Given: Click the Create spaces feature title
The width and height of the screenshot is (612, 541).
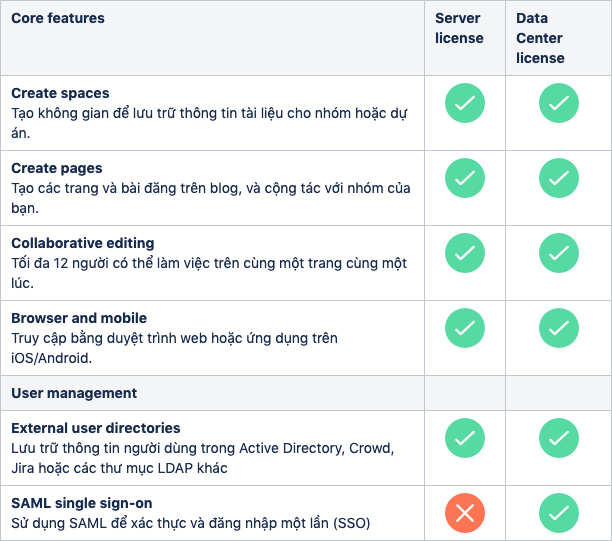Looking at the screenshot, I should (60, 93).
